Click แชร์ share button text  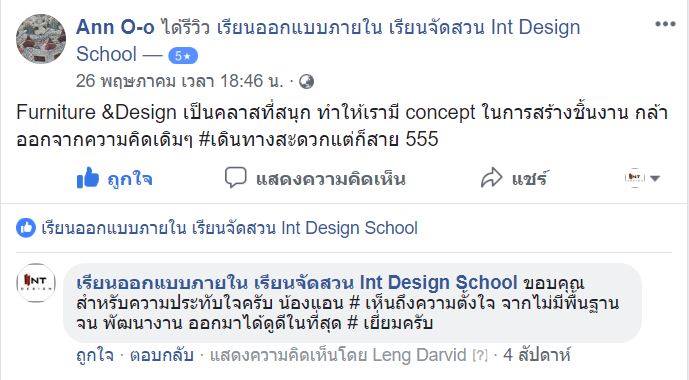529,178
